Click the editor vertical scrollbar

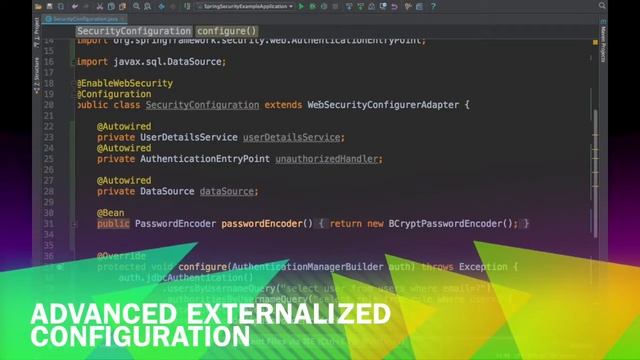596,173
